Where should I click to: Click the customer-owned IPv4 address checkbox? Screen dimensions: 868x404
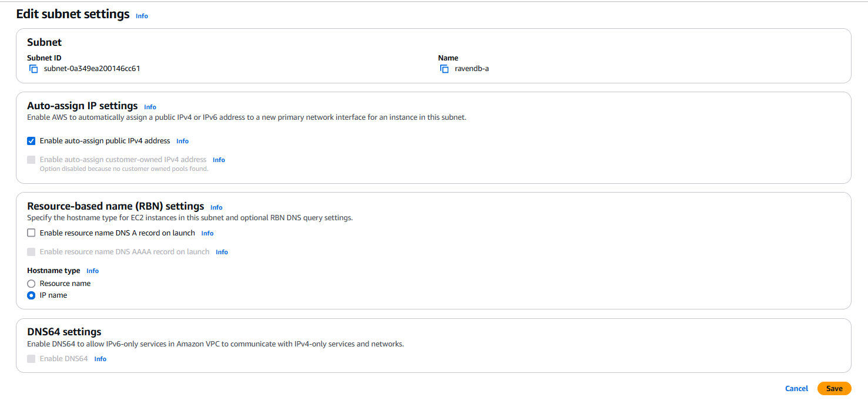[31, 160]
